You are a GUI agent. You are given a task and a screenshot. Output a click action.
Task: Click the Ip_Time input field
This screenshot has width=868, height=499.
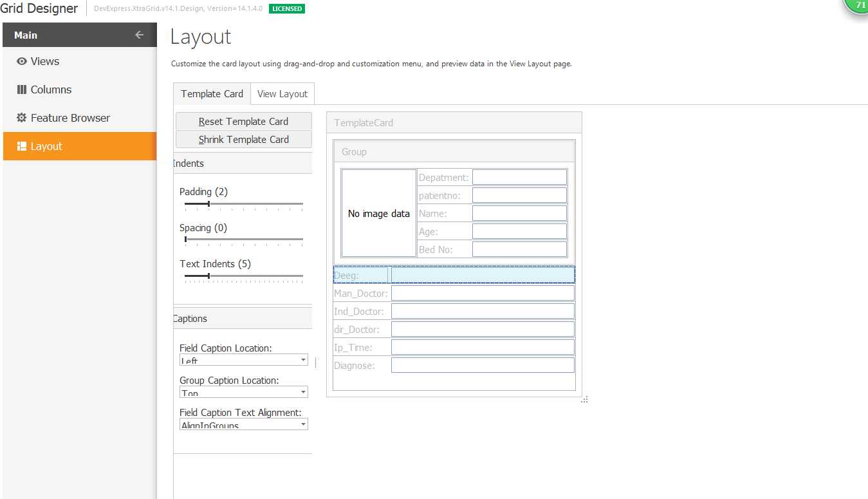[x=483, y=347]
